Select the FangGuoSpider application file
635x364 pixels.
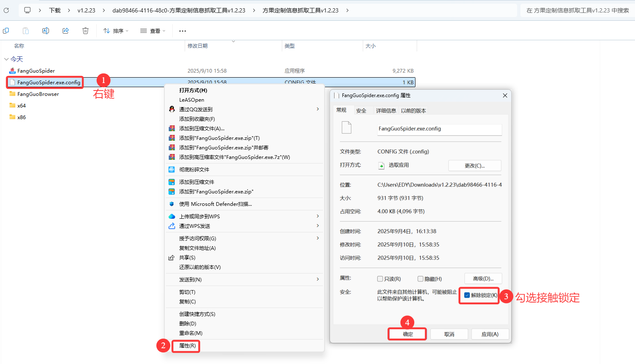click(36, 71)
